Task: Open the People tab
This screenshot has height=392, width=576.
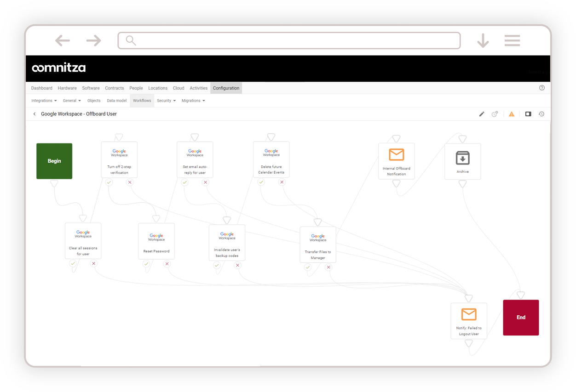Action: point(136,88)
